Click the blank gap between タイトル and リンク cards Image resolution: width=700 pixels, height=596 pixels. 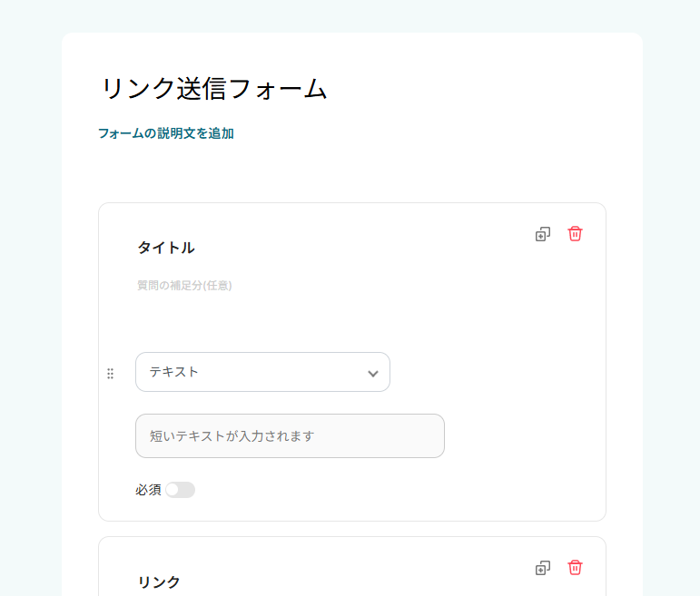pyautogui.click(x=352, y=529)
